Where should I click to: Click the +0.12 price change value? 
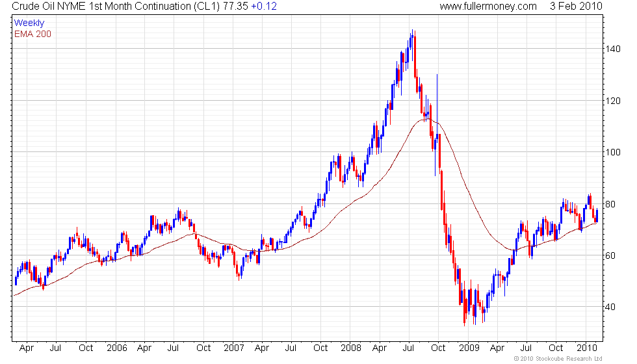click(x=264, y=6)
